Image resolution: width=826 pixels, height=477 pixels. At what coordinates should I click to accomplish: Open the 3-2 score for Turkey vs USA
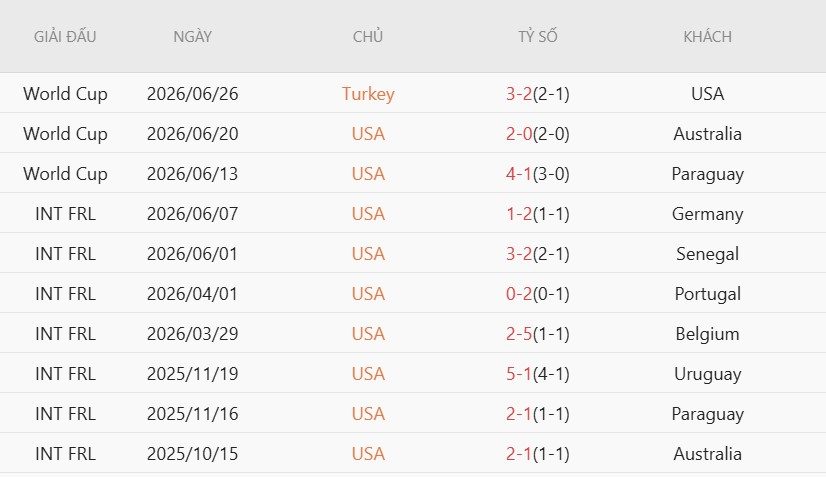[x=519, y=94]
